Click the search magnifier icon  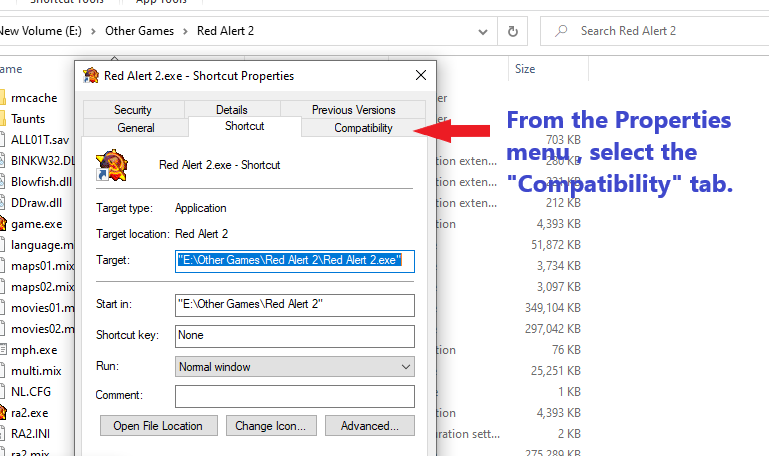point(561,31)
